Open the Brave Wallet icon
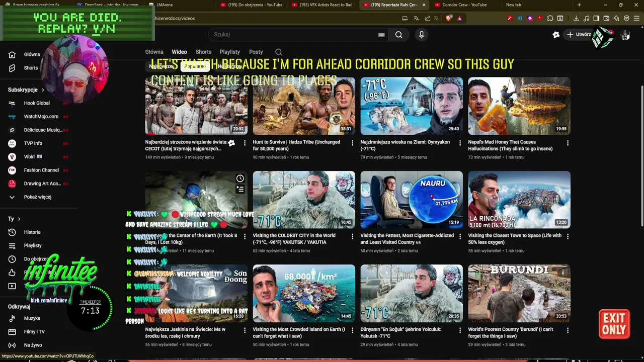Viewport: 644px width, 362px height. pyautogui.click(x=606, y=19)
